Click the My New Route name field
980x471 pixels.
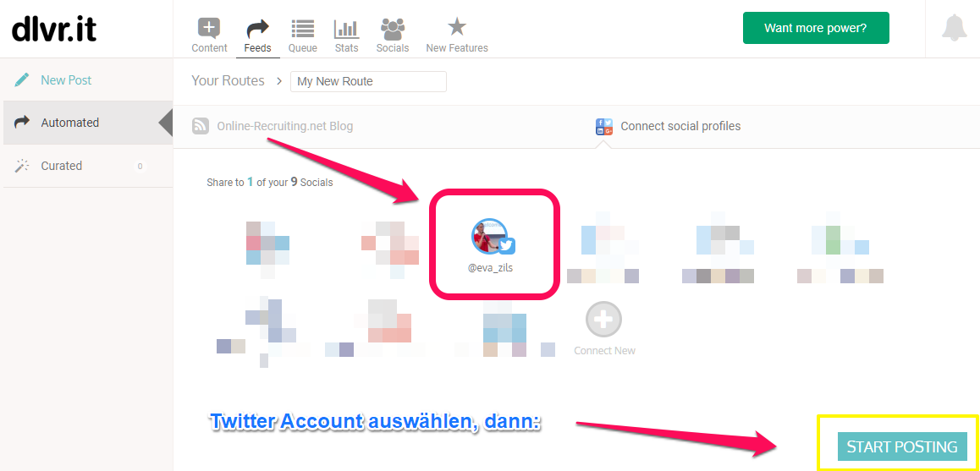[368, 81]
